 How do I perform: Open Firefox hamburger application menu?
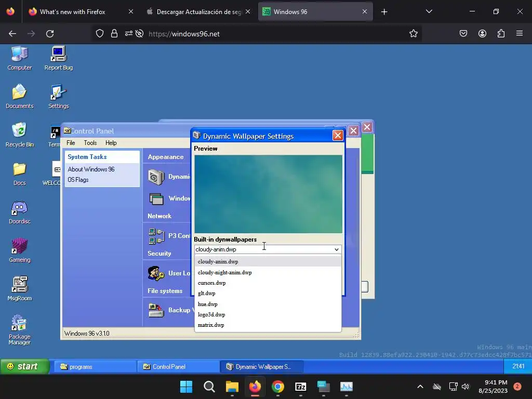[x=520, y=33]
